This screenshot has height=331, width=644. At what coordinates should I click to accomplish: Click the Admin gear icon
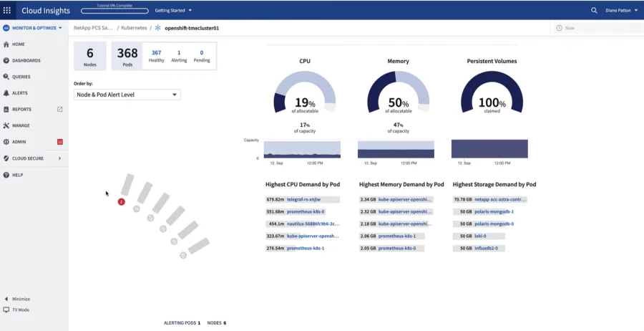point(6,142)
